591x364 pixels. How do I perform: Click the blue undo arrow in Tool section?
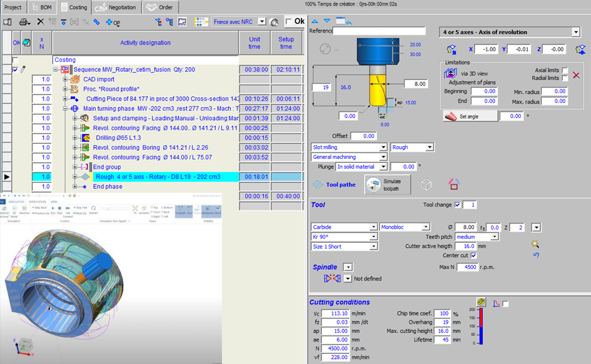535,255
